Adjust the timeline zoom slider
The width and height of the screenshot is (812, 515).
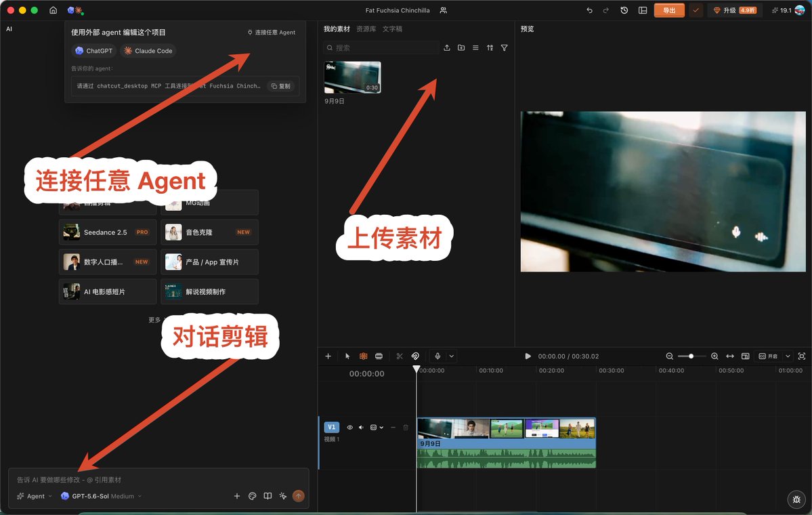(x=691, y=356)
